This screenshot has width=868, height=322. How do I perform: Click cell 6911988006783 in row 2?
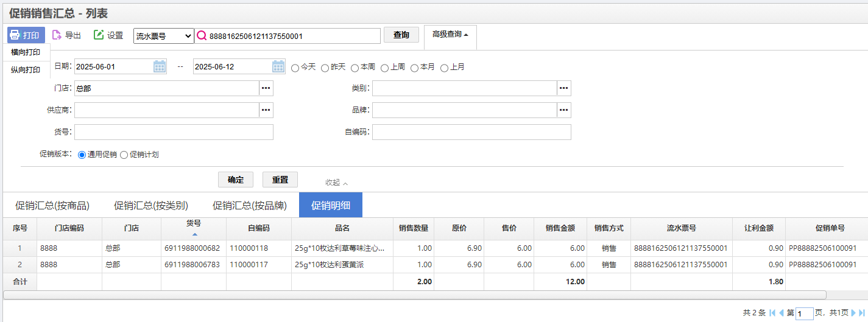pos(194,265)
